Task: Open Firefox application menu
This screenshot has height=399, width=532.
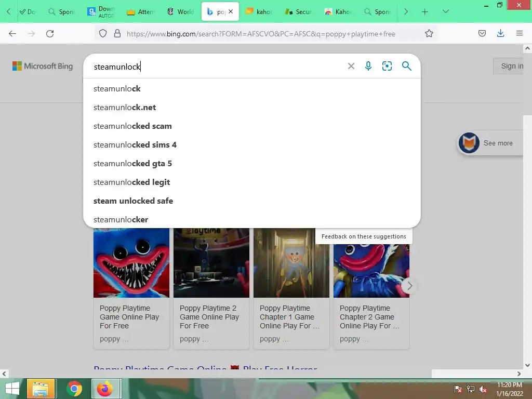Action: [x=520, y=33]
